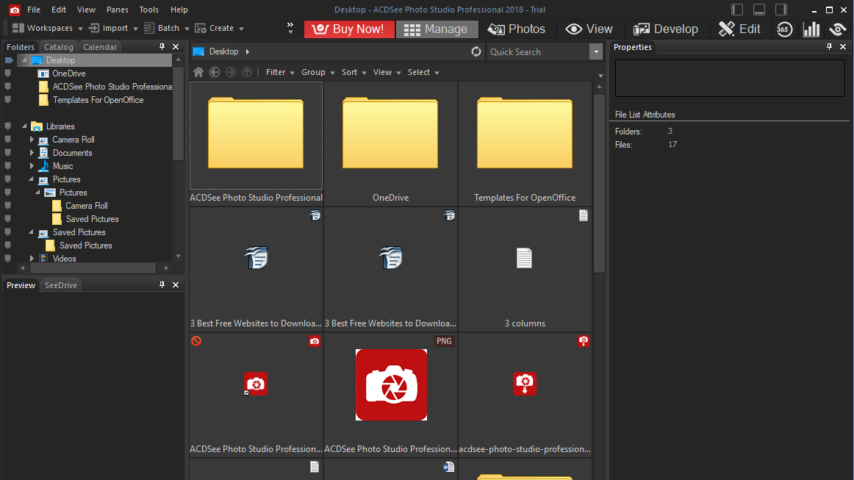Screen dimensions: 854x480
Task: Open the Filter dropdown
Action: [280, 72]
